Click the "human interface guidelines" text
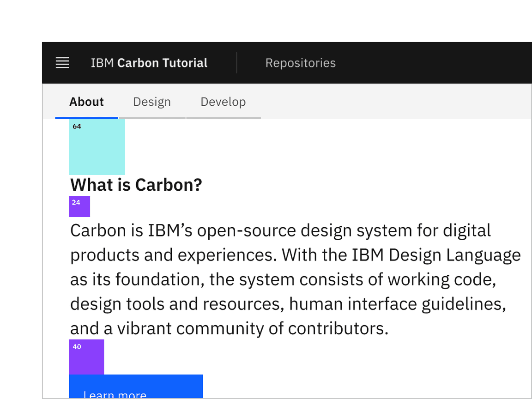 (x=397, y=304)
